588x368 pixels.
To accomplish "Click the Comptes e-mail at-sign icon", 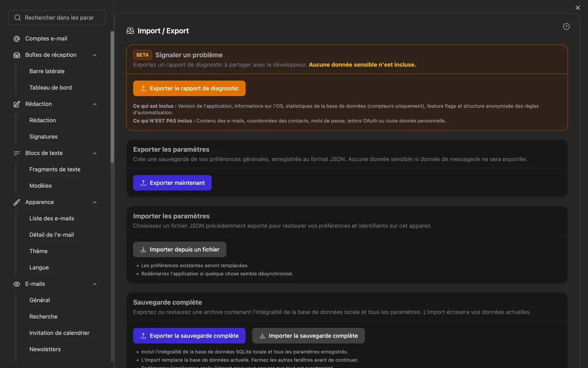I will pyautogui.click(x=17, y=39).
